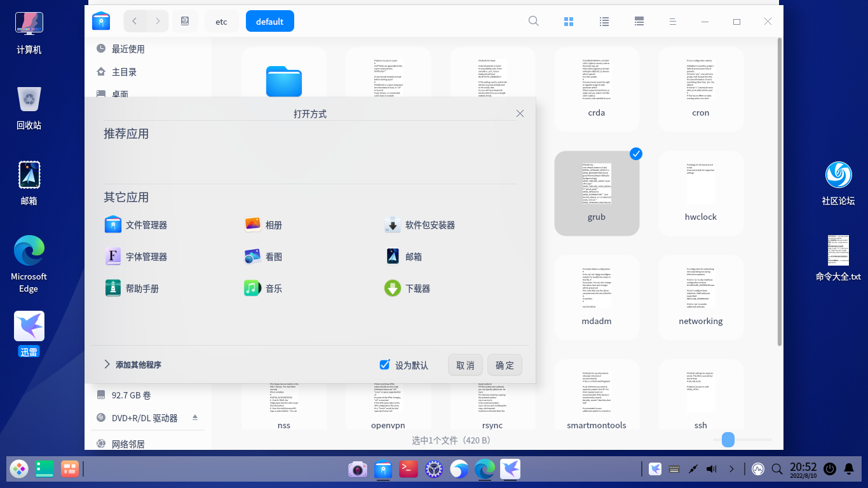Cancel the open-with dialog via 取消
This screenshot has height=488, width=868.
point(465,365)
